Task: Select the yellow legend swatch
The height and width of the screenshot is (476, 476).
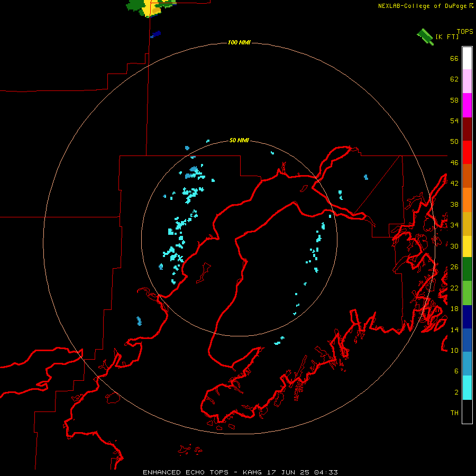Action: coord(467,246)
